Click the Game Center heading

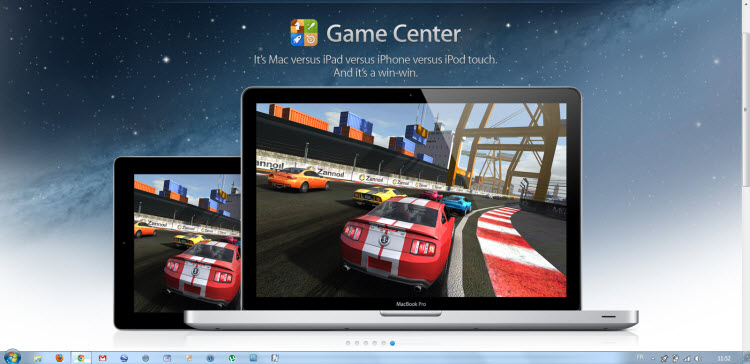[x=393, y=33]
